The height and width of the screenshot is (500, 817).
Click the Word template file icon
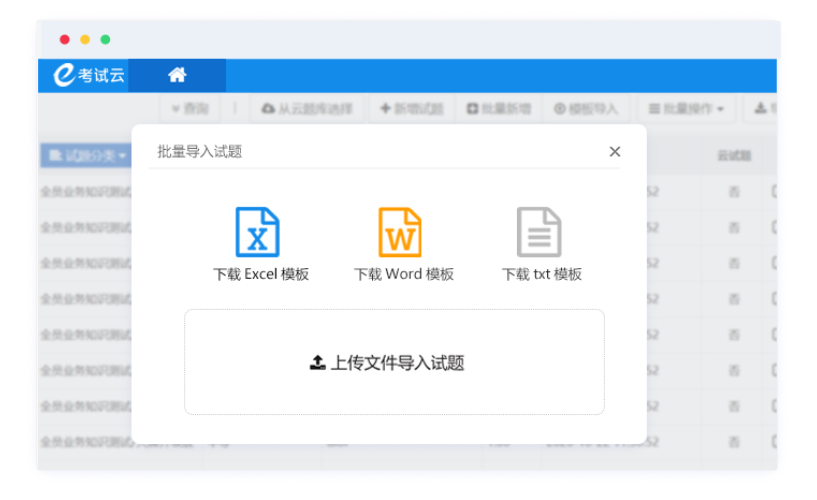pyautogui.click(x=400, y=232)
